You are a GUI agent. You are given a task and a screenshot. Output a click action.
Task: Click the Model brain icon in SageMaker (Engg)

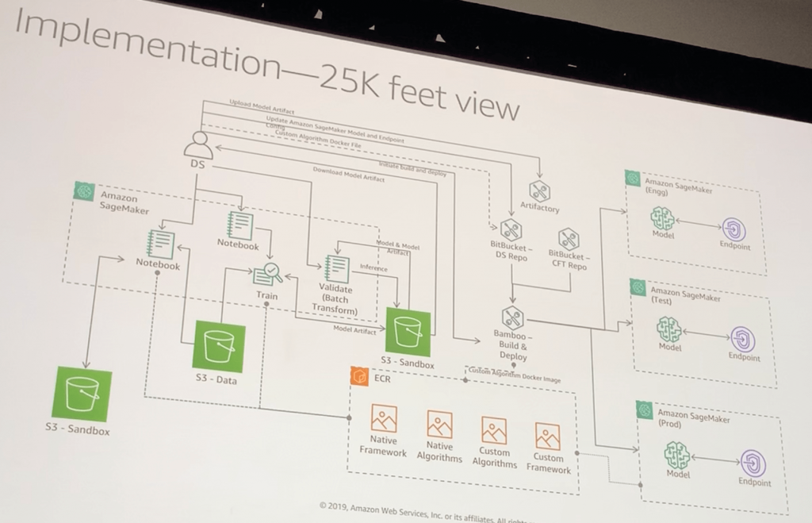click(663, 218)
